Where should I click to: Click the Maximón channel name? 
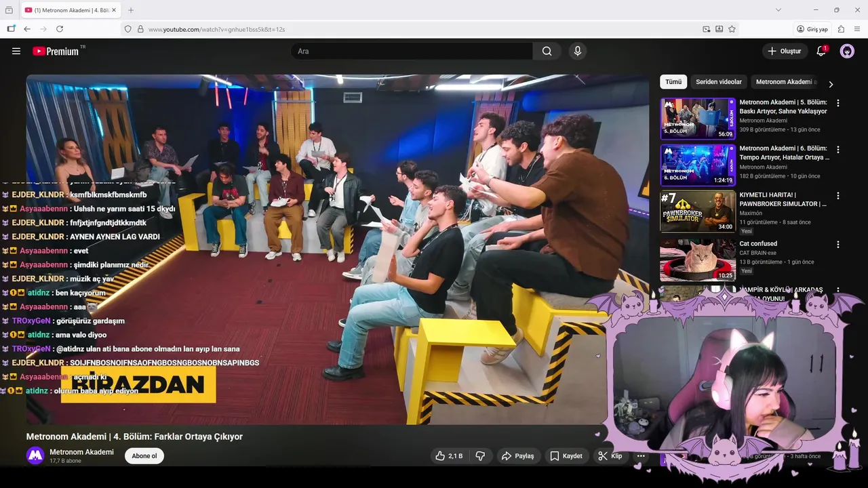[751, 213]
